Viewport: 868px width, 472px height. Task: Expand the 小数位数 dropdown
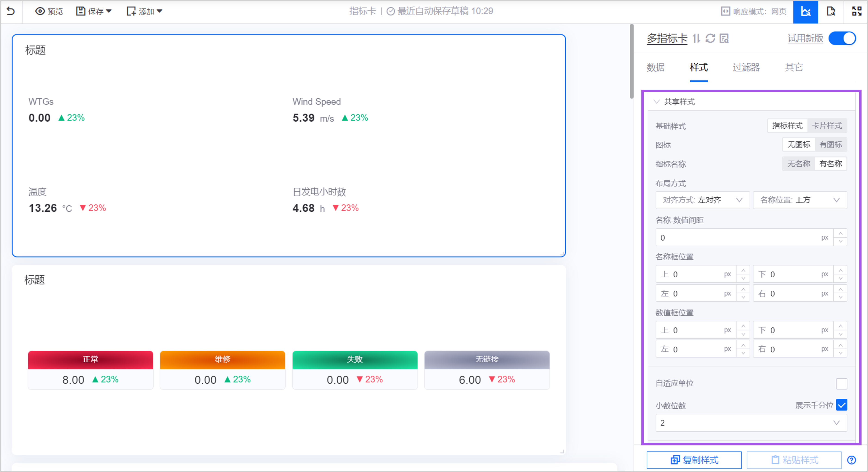pyautogui.click(x=751, y=423)
